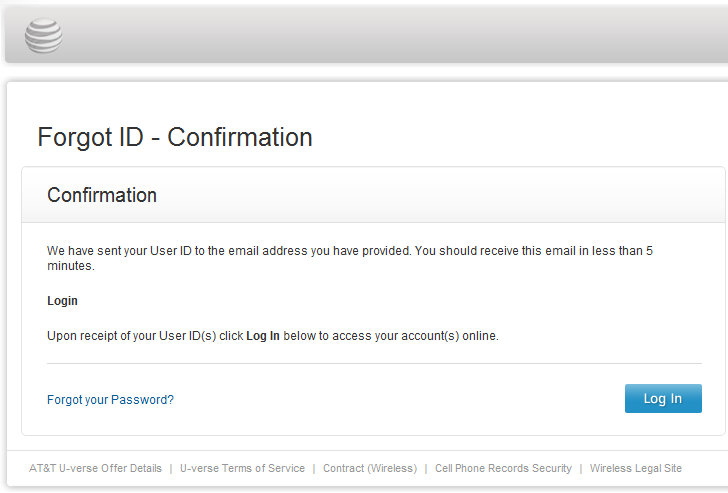Screen dimensions: 728x493
Task: Click the bold Log In text in instructions
Action: (x=263, y=336)
